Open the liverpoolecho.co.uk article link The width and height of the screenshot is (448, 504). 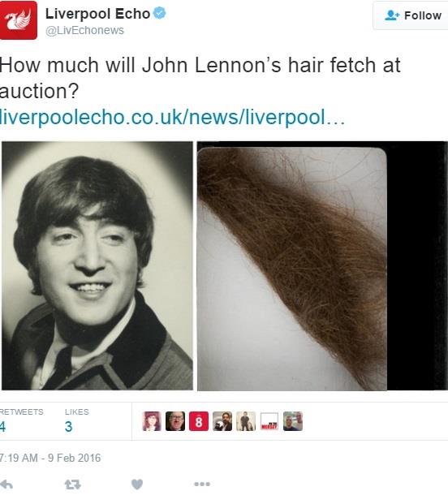(x=172, y=117)
